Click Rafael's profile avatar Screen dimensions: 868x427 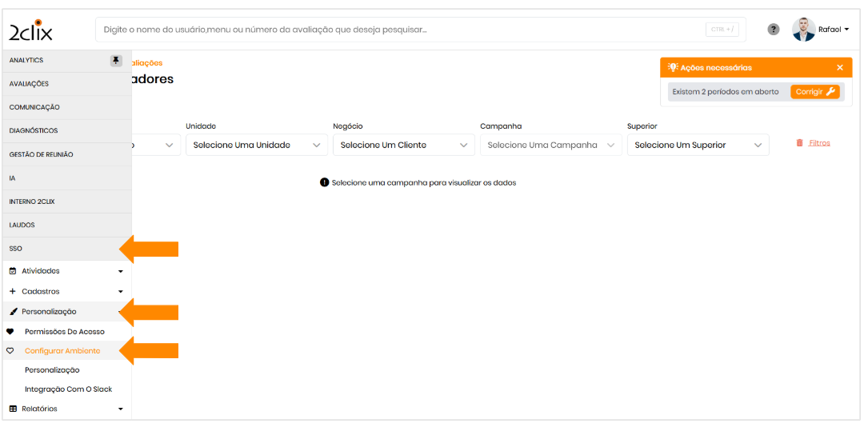tap(803, 30)
